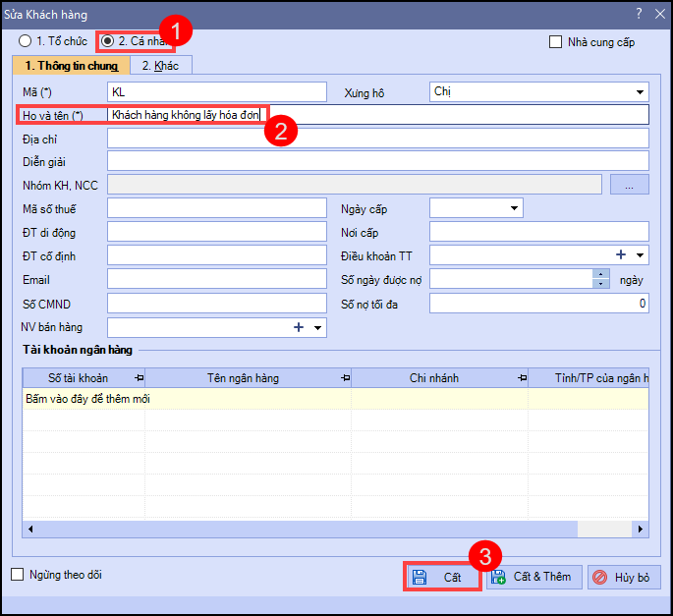Click the Cất & Thêm button

pyautogui.click(x=533, y=577)
